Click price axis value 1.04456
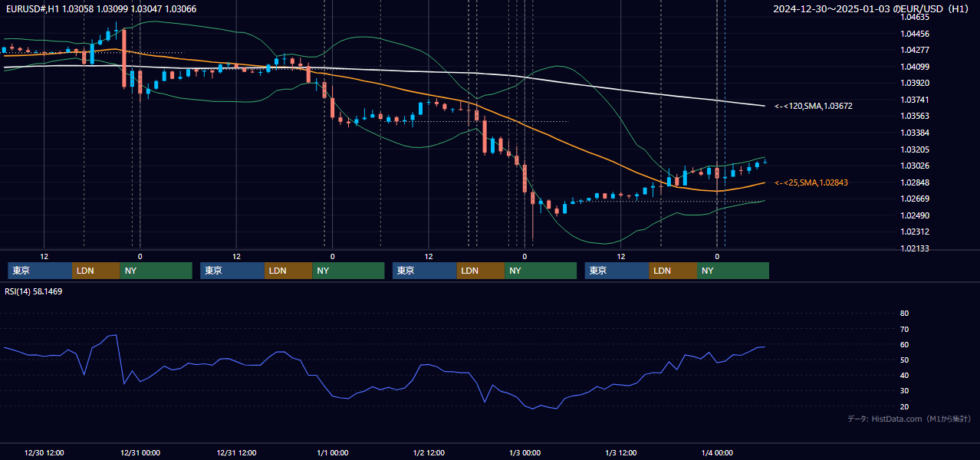The width and height of the screenshot is (980, 460). click(914, 34)
